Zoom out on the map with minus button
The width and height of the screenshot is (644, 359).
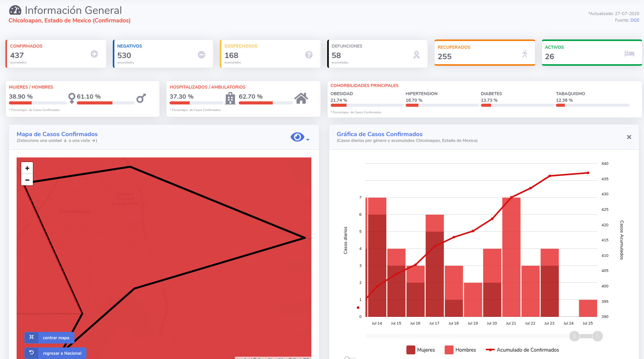[x=27, y=180]
